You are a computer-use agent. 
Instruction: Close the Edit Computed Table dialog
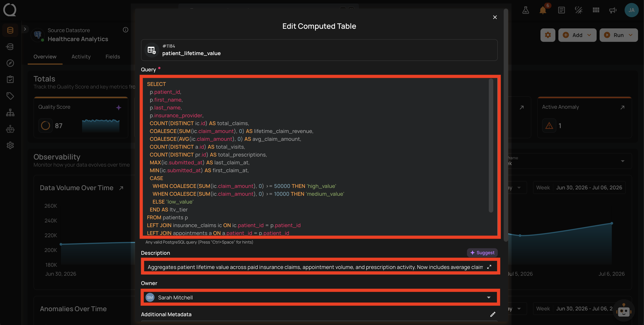pos(495,17)
